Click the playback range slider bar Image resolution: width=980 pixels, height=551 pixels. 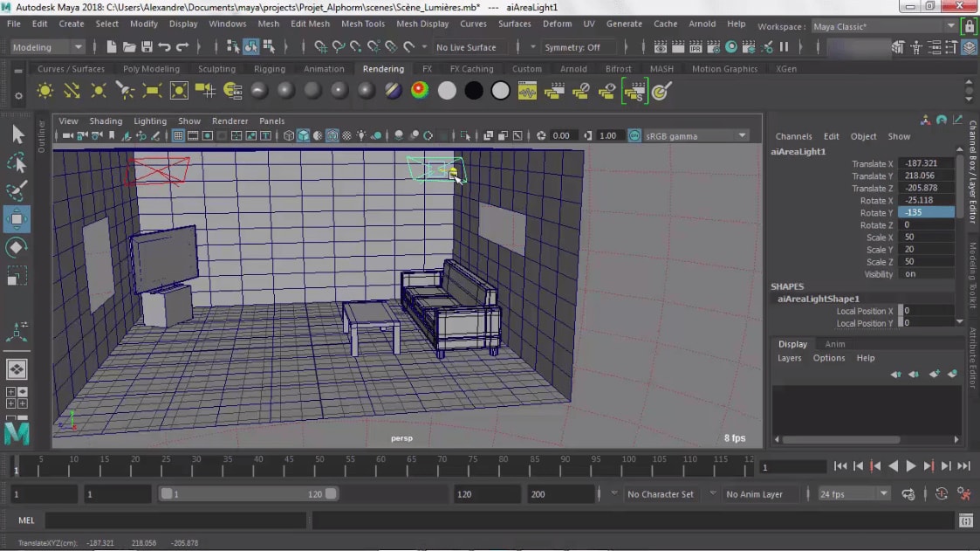[x=249, y=494]
